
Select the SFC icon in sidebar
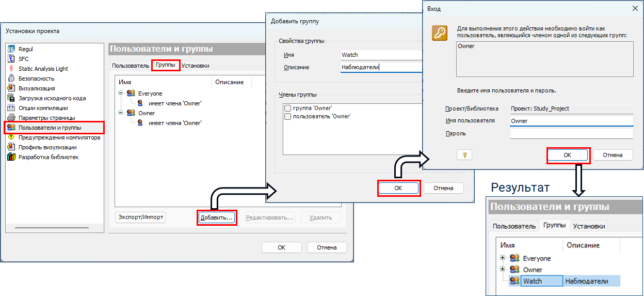[x=11, y=59]
